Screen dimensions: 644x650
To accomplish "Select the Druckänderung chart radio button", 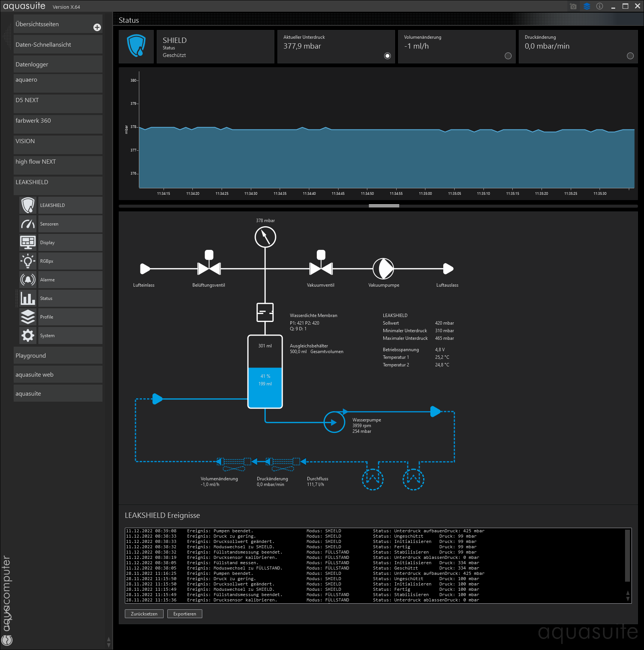I will [630, 56].
